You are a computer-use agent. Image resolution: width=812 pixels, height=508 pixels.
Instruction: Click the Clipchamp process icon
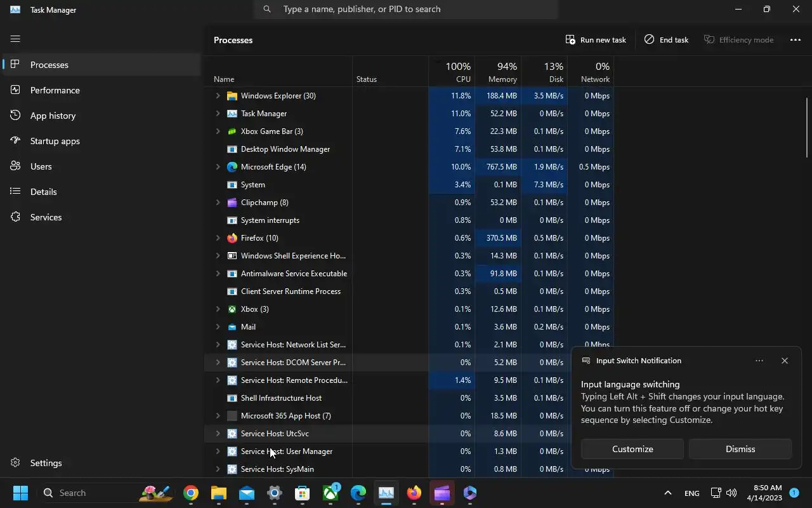point(232,203)
